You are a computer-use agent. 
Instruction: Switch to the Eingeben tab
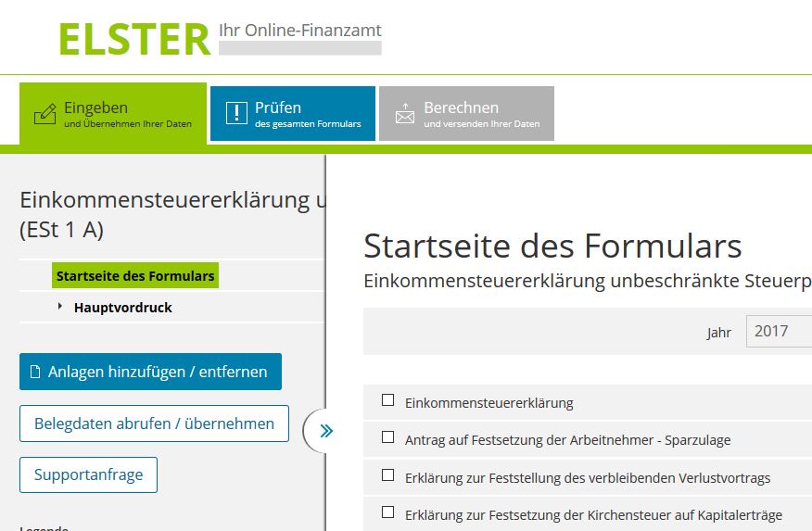pyautogui.click(x=113, y=114)
